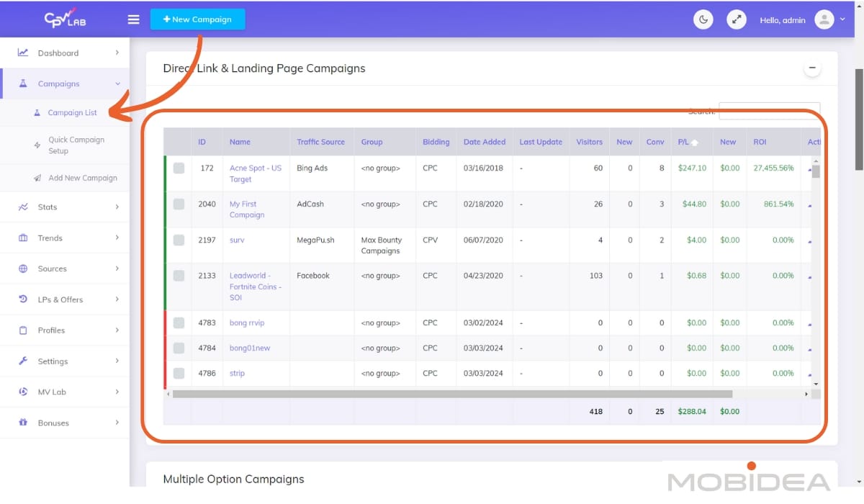
Task: Sort by the Conv column header
Action: [655, 142]
